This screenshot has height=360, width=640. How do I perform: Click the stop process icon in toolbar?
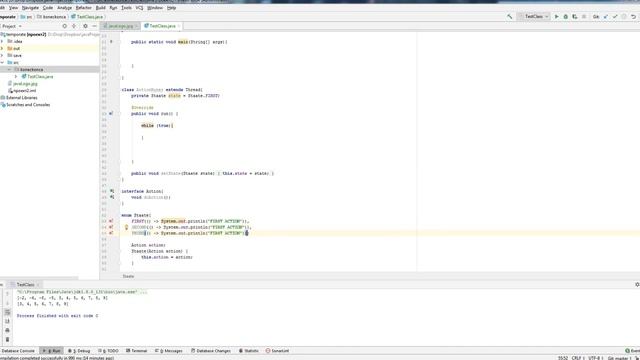[584, 17]
